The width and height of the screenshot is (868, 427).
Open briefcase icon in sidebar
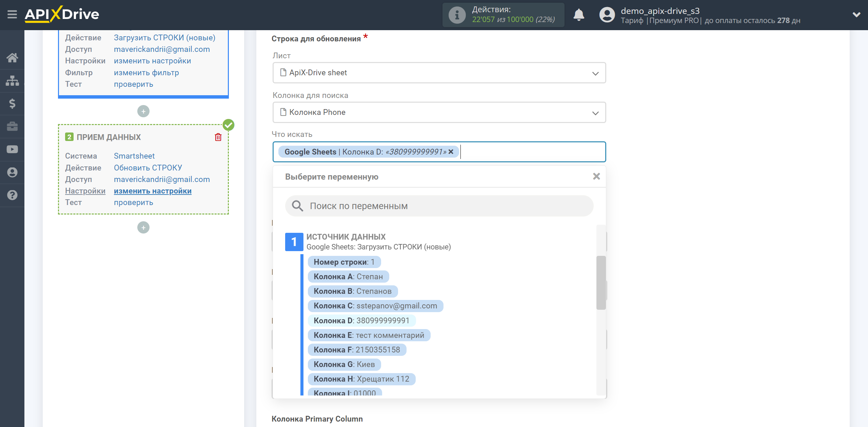[x=12, y=126]
